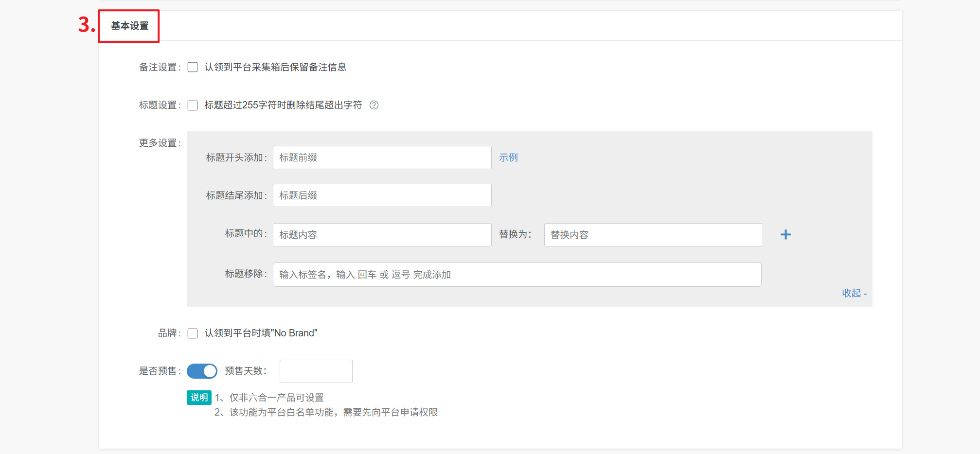Tick the 品牌 No Brand checkbox

[193, 333]
